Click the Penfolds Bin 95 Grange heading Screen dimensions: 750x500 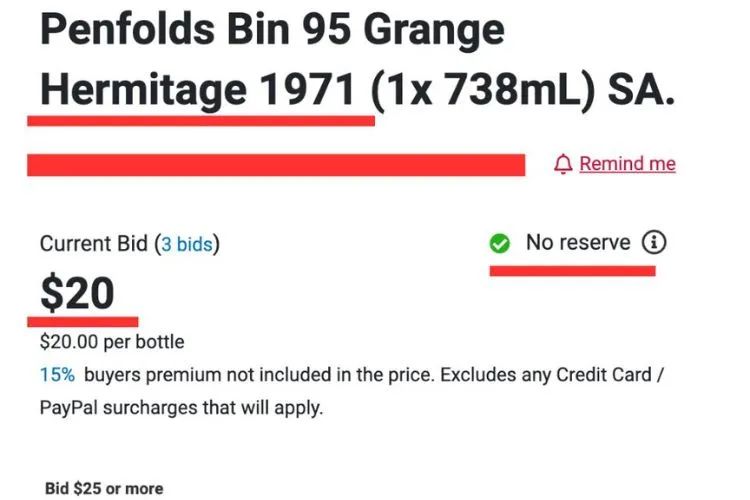tap(272, 31)
